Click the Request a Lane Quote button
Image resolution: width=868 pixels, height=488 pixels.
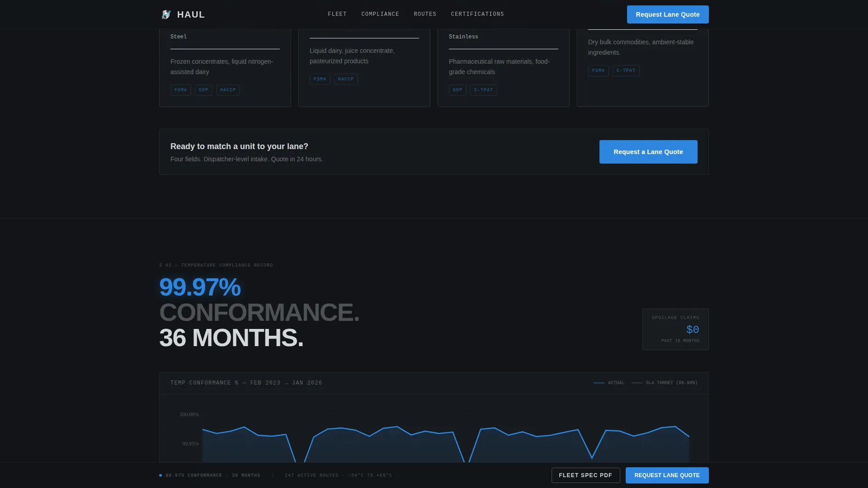pos(648,152)
